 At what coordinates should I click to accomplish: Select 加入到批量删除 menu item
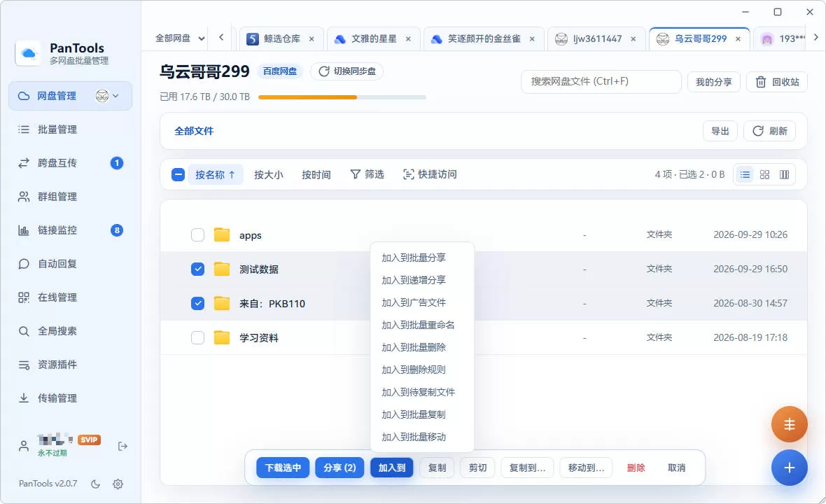423,347
